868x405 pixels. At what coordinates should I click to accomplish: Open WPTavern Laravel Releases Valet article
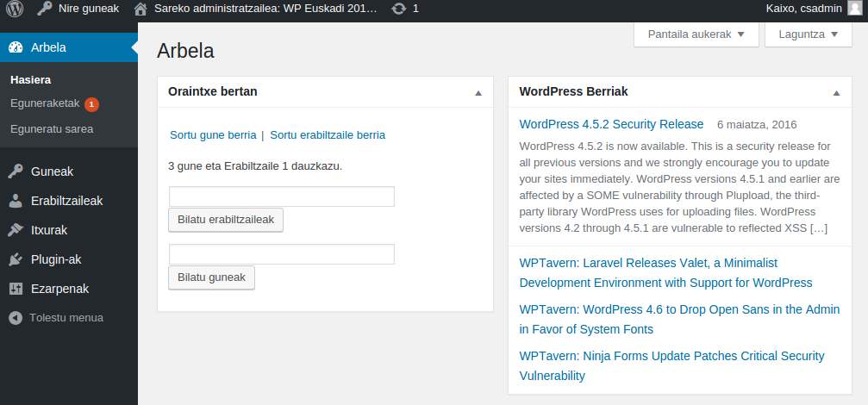coord(666,273)
